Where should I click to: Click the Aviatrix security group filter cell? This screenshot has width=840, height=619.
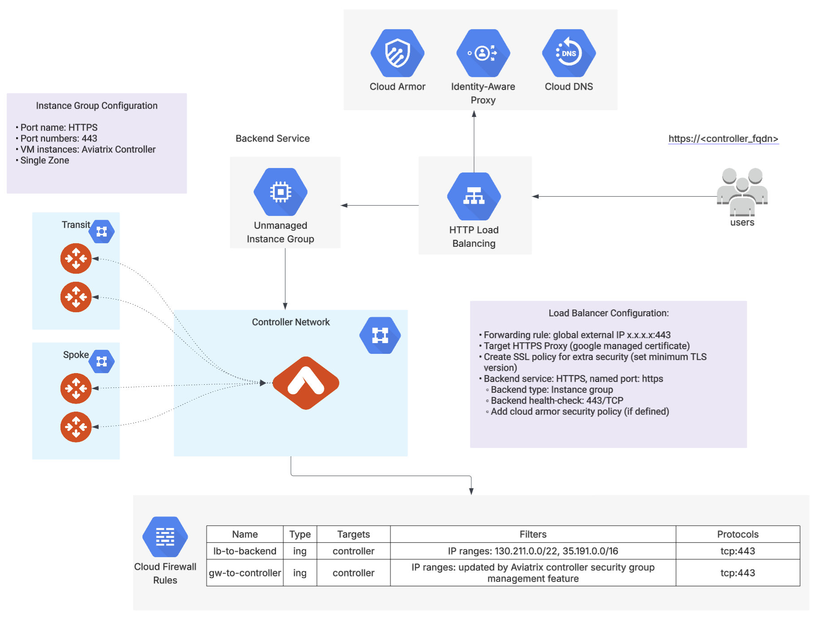click(533, 573)
